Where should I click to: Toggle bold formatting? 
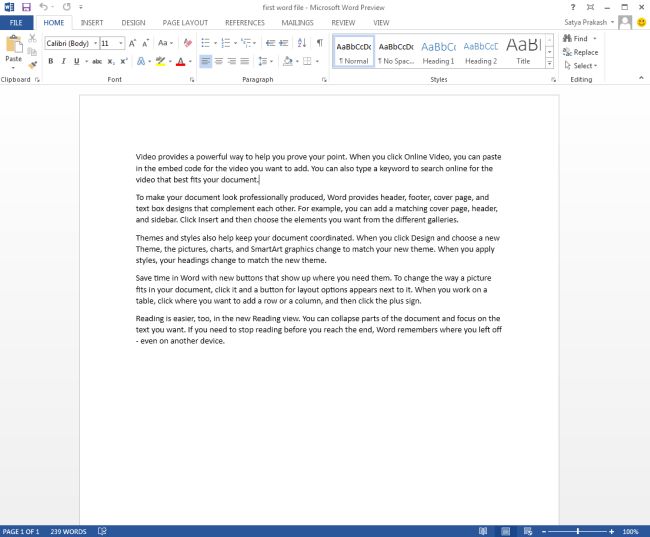[x=51, y=61]
